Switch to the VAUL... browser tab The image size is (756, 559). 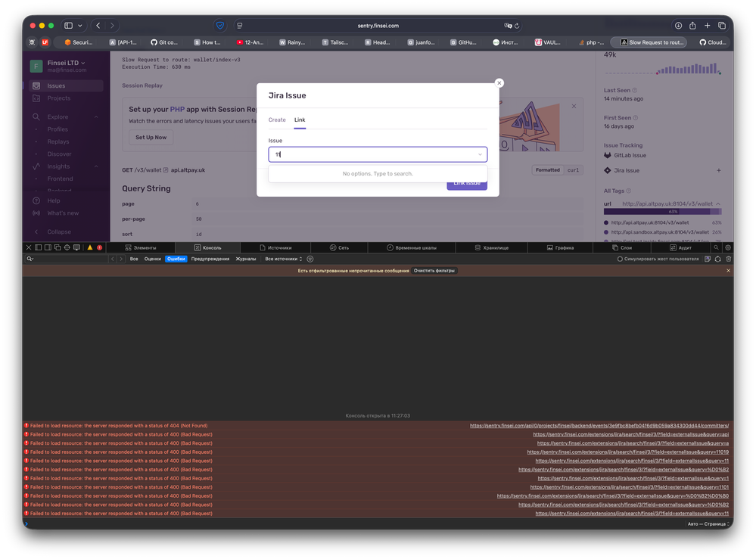coord(548,42)
